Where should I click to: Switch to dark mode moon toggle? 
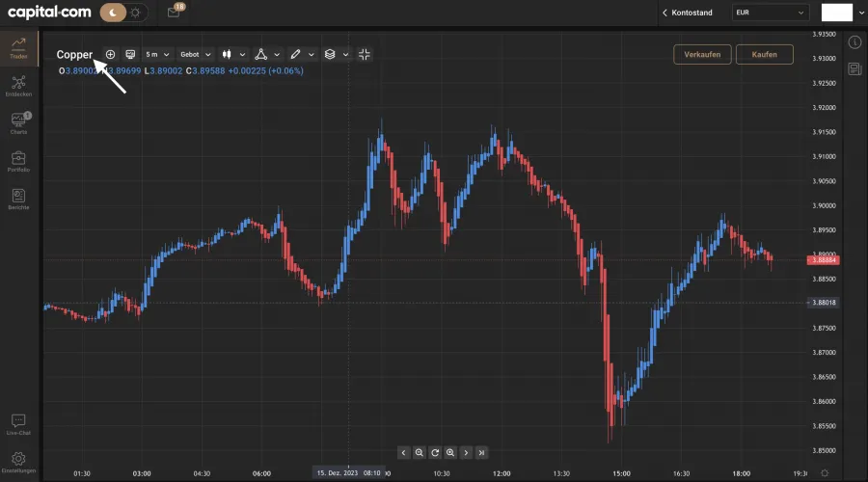point(114,13)
